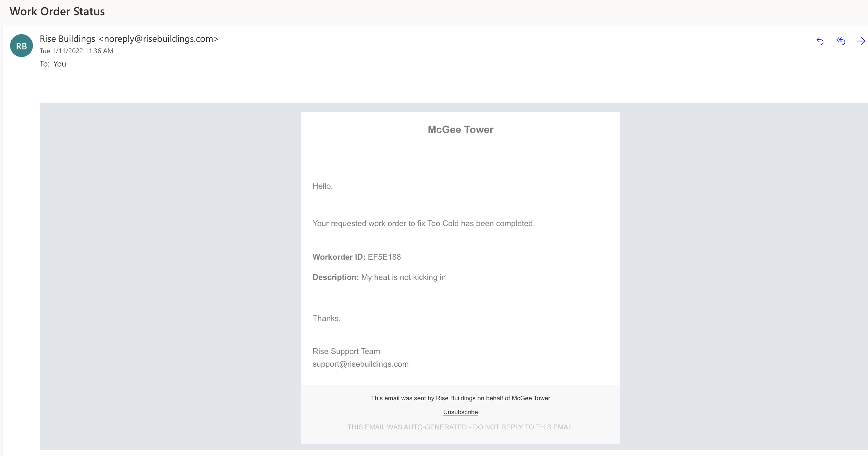Image resolution: width=868 pixels, height=456 pixels.
Task: Click the 'Hello,' greeting line
Action: coord(322,186)
